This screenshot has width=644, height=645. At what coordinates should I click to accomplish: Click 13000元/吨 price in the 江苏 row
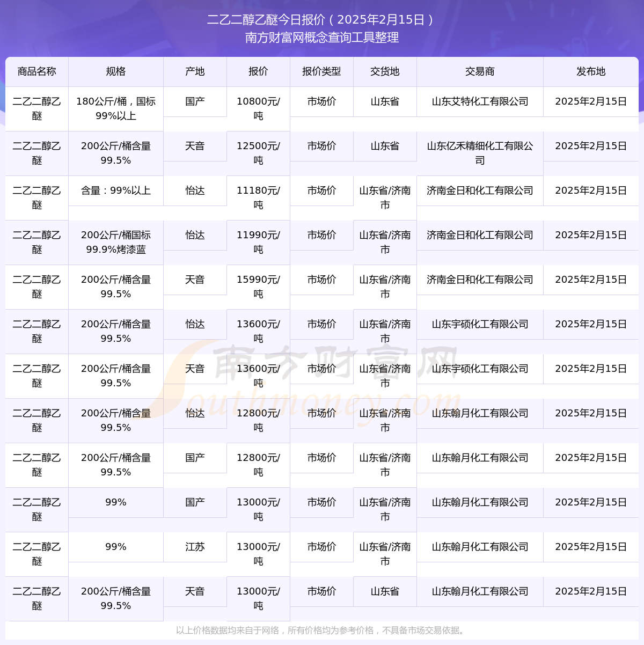[x=258, y=554]
